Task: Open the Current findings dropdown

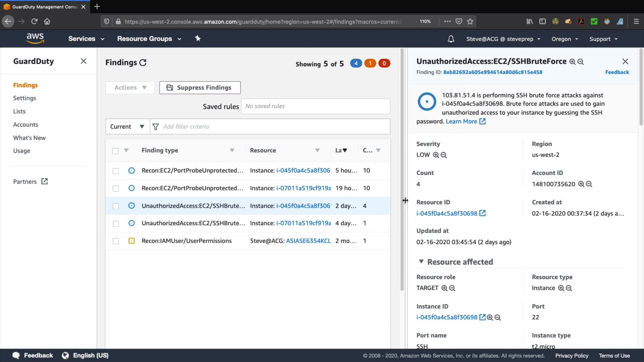Action: 127,127
